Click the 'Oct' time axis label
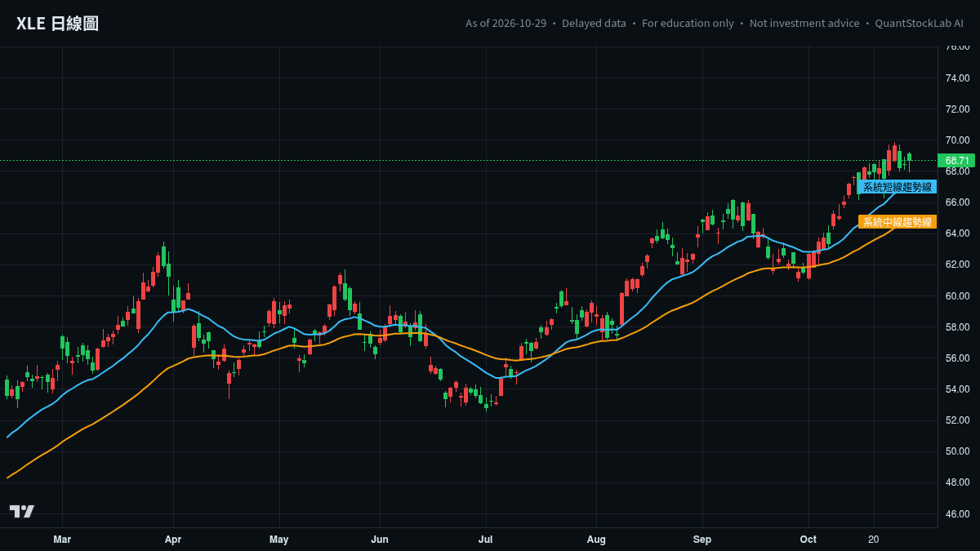 808,540
